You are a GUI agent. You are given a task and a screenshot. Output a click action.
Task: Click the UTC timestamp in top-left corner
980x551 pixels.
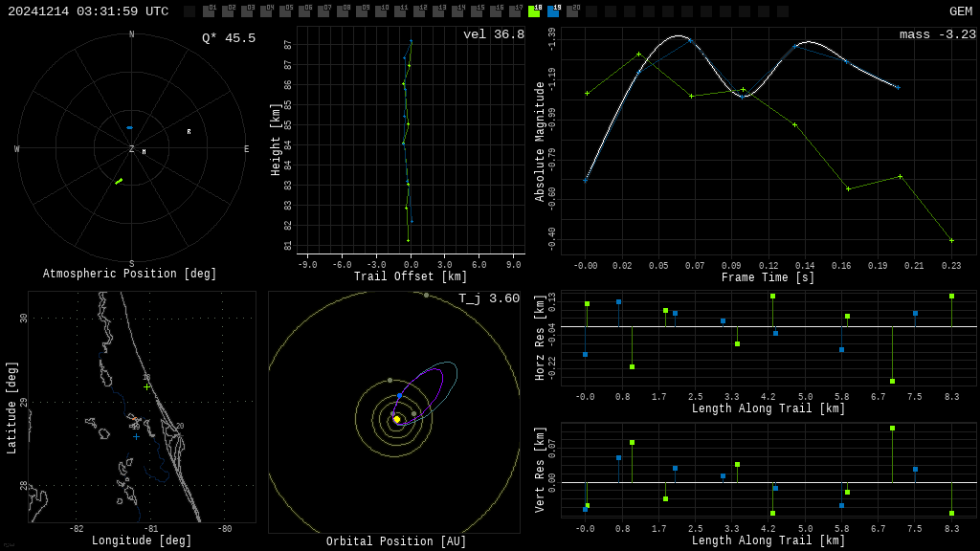[88, 11]
